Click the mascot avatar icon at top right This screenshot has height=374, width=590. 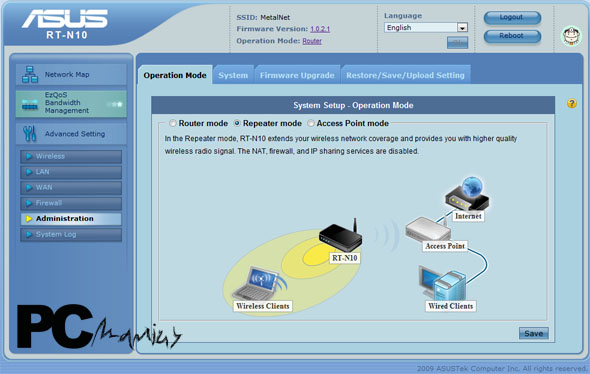571,36
